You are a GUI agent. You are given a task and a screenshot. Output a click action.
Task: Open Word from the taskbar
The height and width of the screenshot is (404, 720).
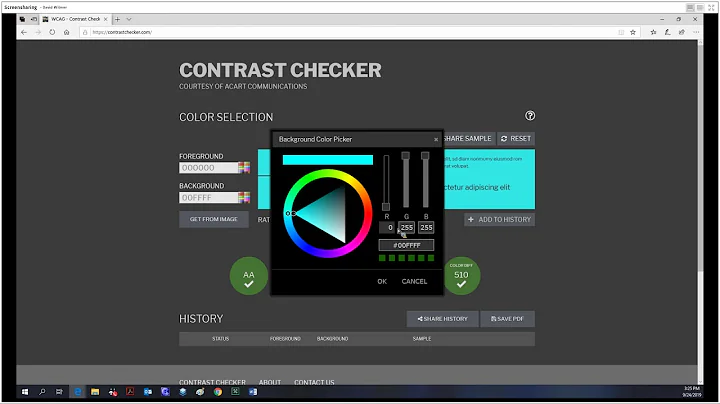click(x=253, y=392)
